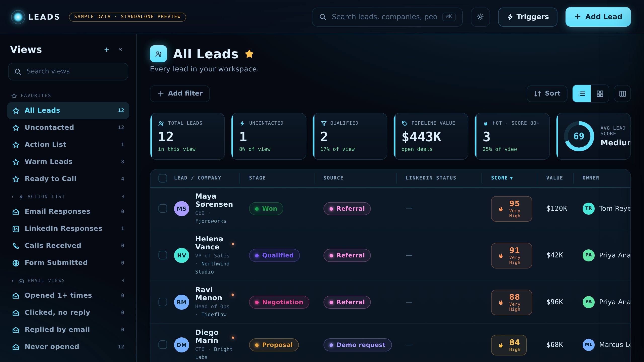Click the Lead / Company column header
644x362 pixels.
click(197, 178)
